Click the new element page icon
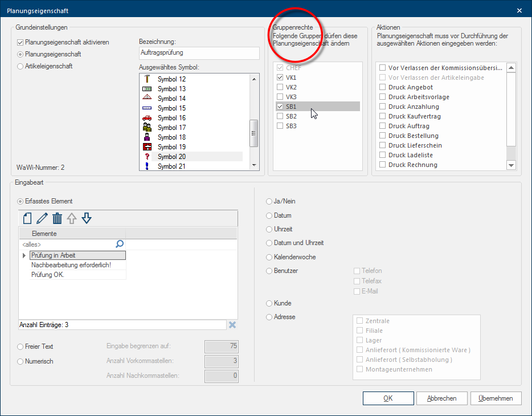This screenshot has height=416, width=532. (27, 218)
